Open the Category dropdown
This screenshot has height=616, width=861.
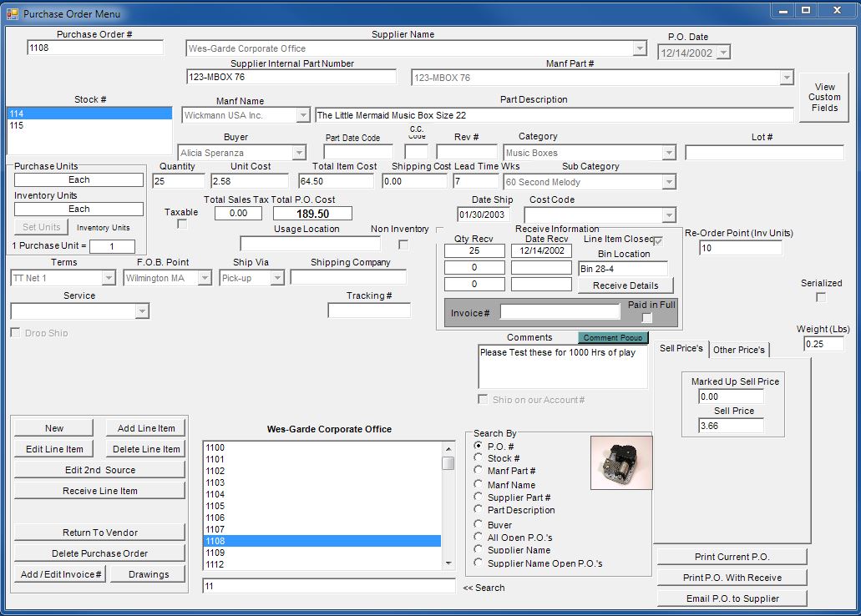669,153
